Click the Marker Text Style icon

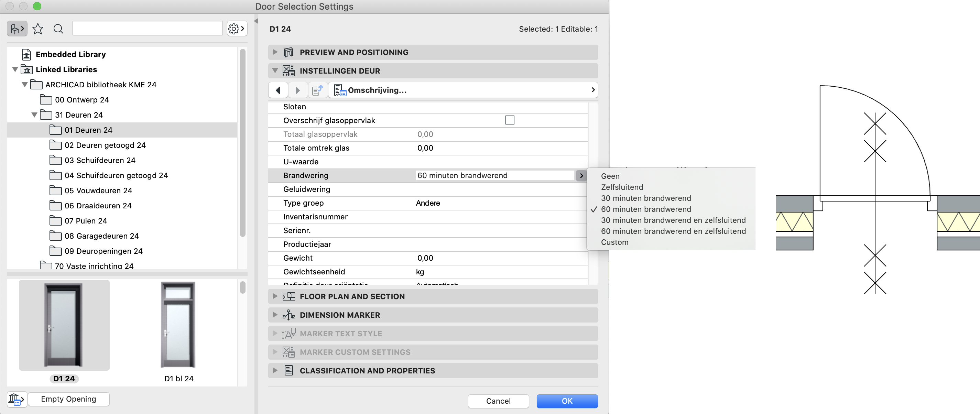click(x=288, y=334)
